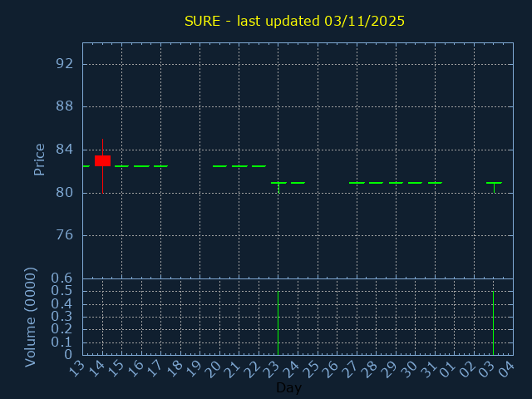Select the 84 price tick label

(x=65, y=150)
